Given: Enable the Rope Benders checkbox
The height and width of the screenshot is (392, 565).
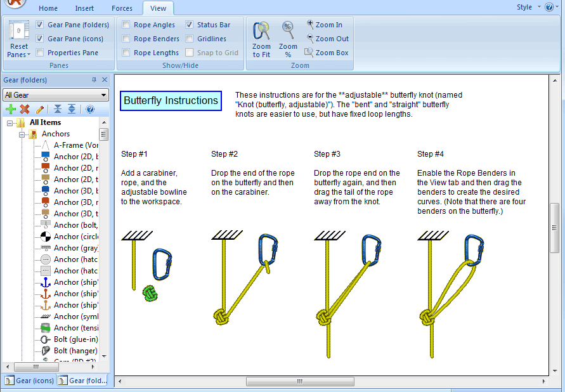Looking at the screenshot, I should [127, 39].
